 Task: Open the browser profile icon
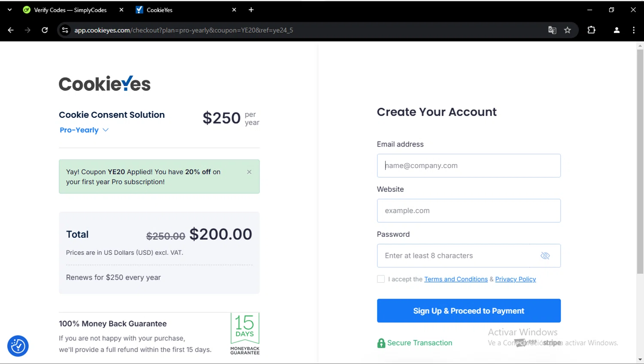(x=617, y=30)
